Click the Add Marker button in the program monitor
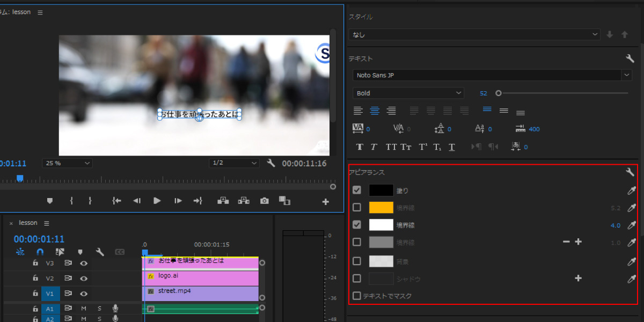644x322 pixels. (x=50, y=201)
